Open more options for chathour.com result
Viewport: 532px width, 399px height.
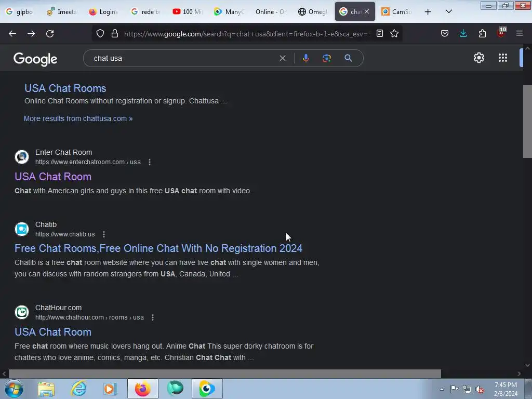pyautogui.click(x=153, y=317)
